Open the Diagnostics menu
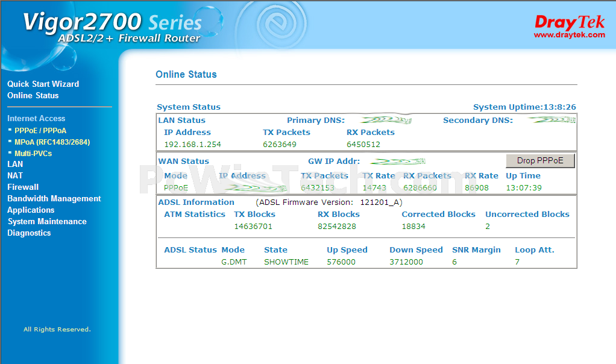This screenshot has height=364, width=616. [29, 233]
